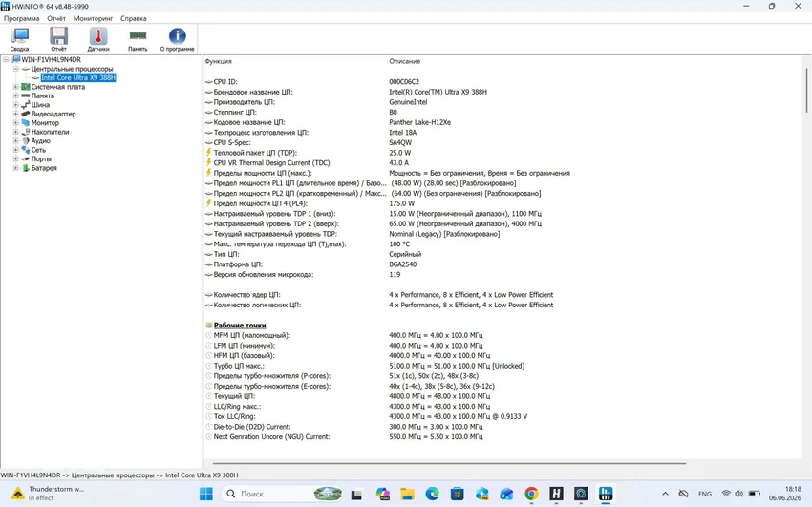The height and width of the screenshot is (507, 812).
Task: Open the Windows Start button
Action: pos(206,494)
